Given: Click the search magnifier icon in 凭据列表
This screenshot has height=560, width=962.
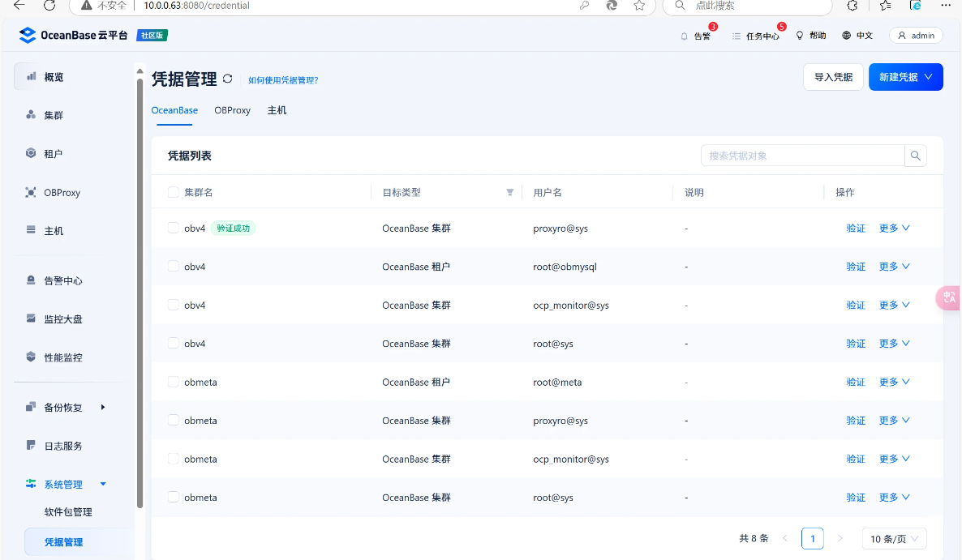Looking at the screenshot, I should click(x=916, y=156).
